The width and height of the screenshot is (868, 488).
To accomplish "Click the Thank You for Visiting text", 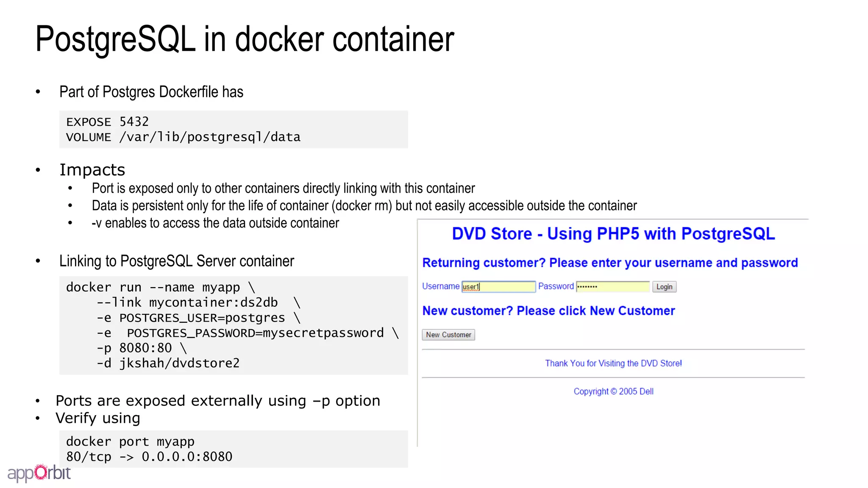I will coord(613,363).
